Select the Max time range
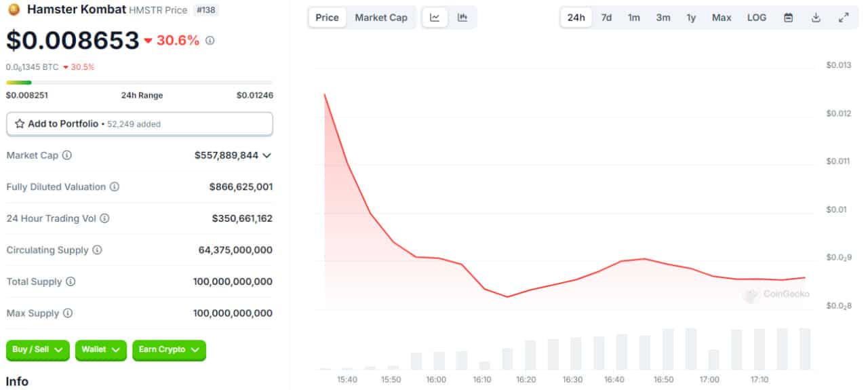Image resolution: width=868 pixels, height=390 pixels. click(x=722, y=18)
